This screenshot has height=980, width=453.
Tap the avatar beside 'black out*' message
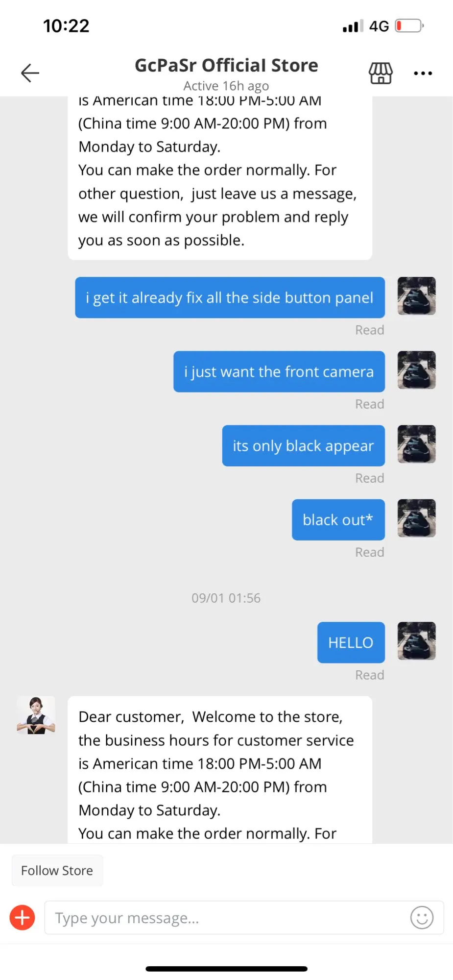pos(416,518)
